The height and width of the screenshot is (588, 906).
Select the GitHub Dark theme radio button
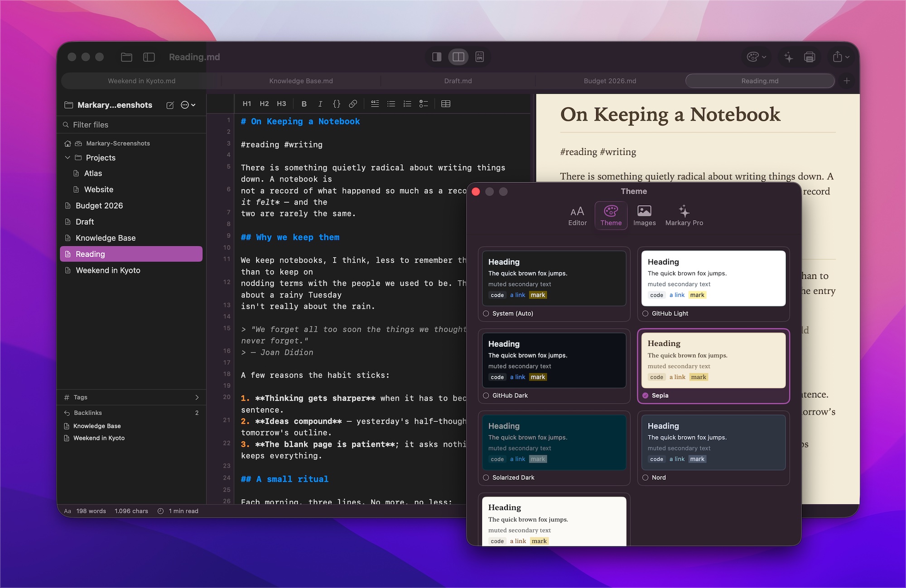coord(486,396)
